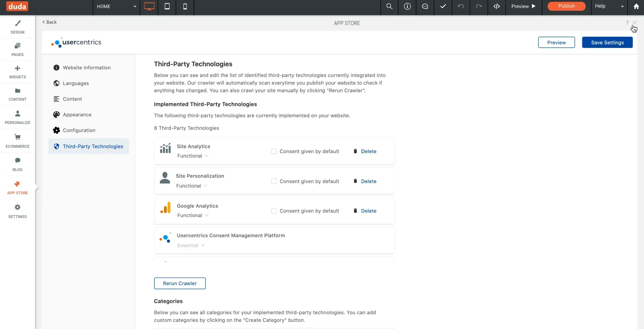Open developer mode code icon
The image size is (644, 329).
tap(497, 6)
